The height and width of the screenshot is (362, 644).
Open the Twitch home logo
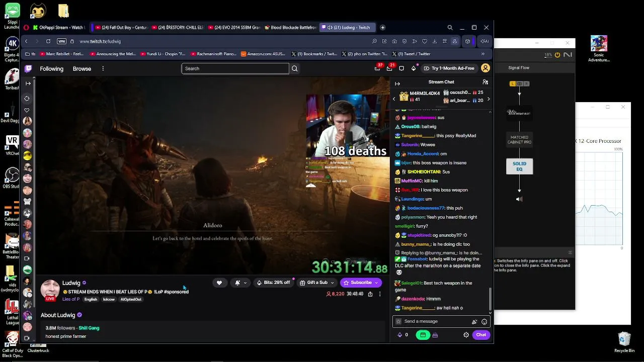point(28,68)
